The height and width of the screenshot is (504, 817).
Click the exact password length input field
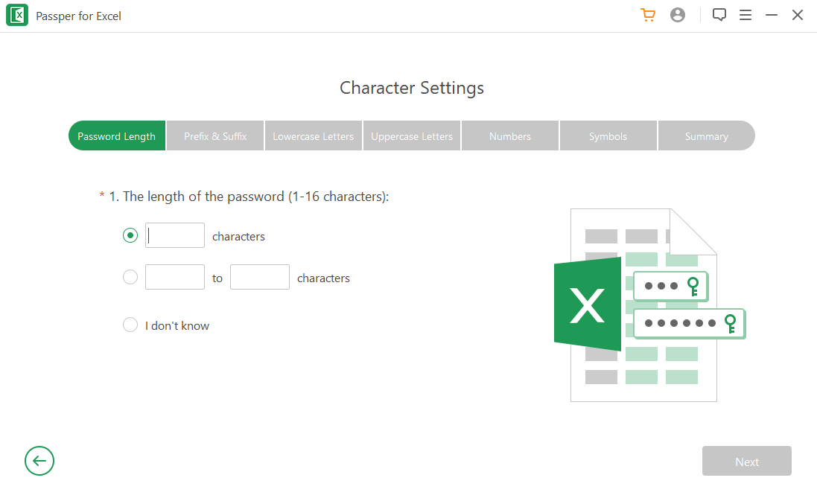(175, 235)
